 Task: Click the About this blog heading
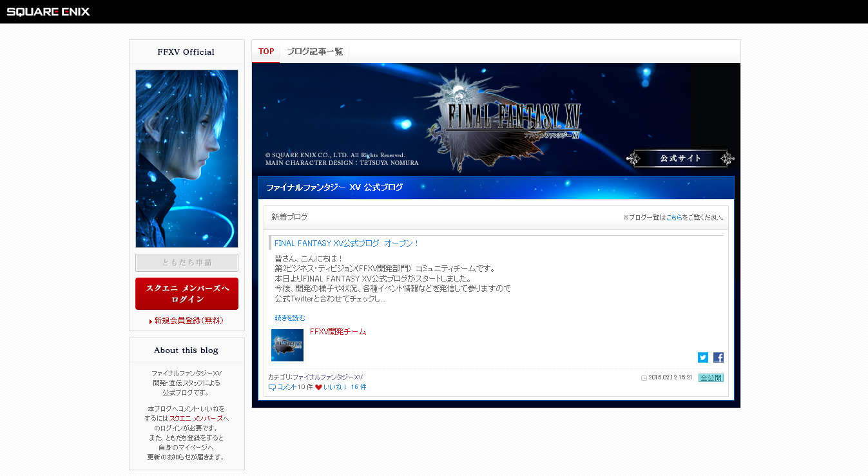point(186,350)
